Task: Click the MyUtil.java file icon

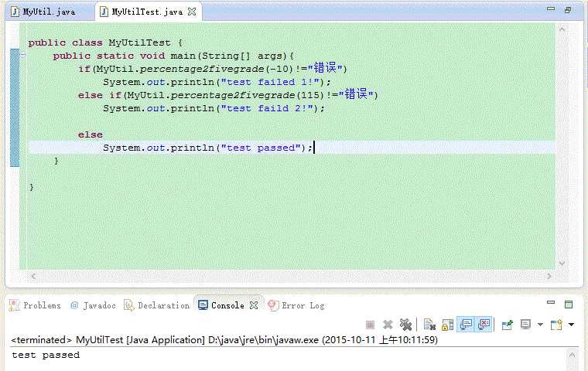Action: pos(15,12)
